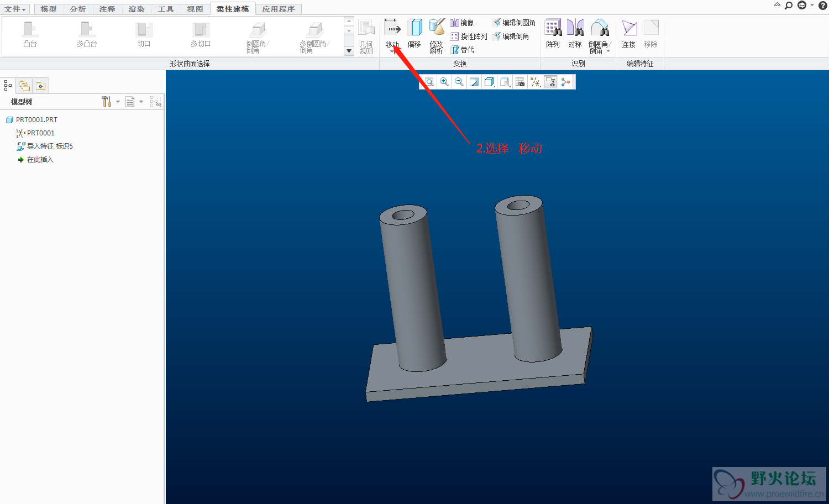Viewport: 829px width, 504px height.
Task: Select the 凸台 boss shape selection
Action: click(x=30, y=34)
